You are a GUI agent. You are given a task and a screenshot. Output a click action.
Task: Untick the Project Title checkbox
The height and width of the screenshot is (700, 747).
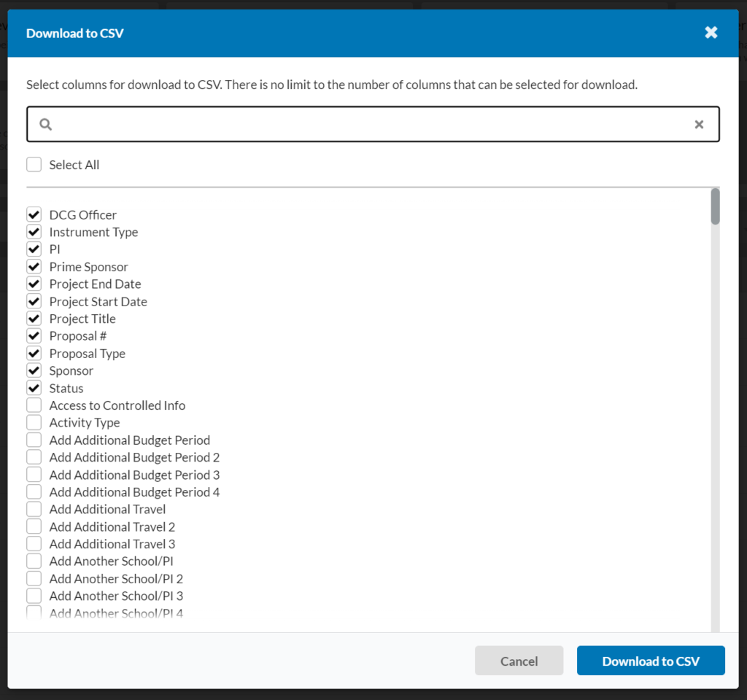(34, 319)
